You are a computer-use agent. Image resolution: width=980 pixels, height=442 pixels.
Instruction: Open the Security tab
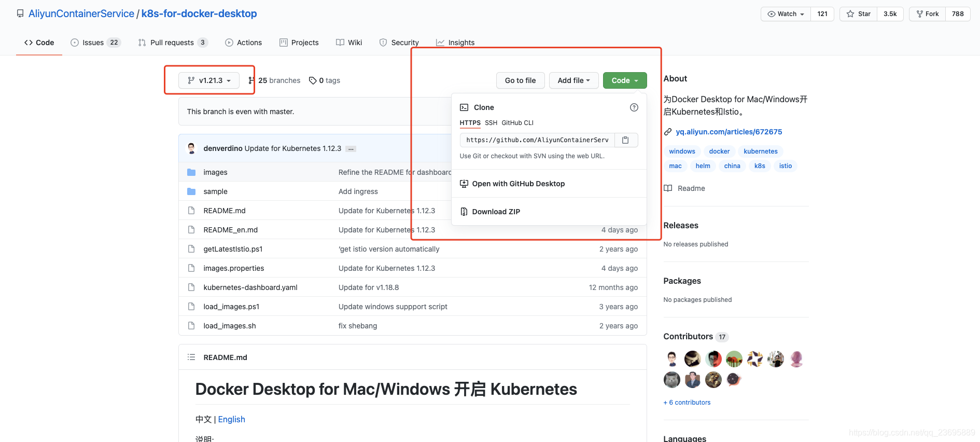pyautogui.click(x=399, y=43)
